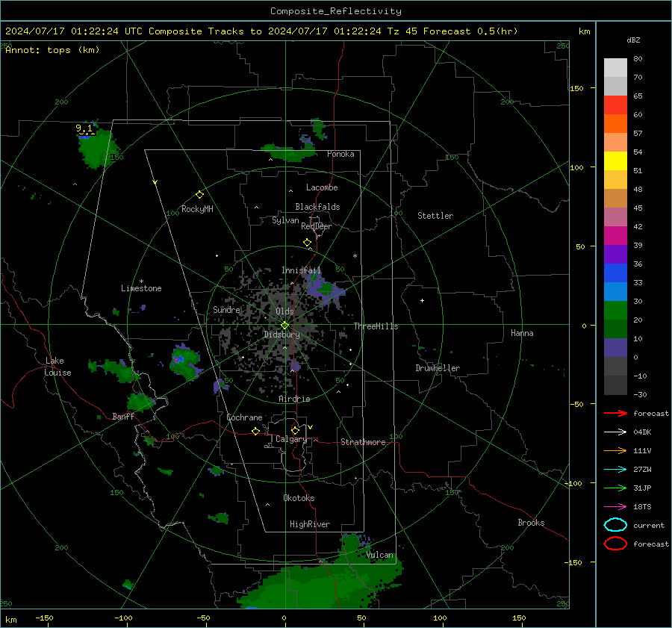Click the Didsbury label
This screenshot has width=672, height=628.
click(x=282, y=335)
